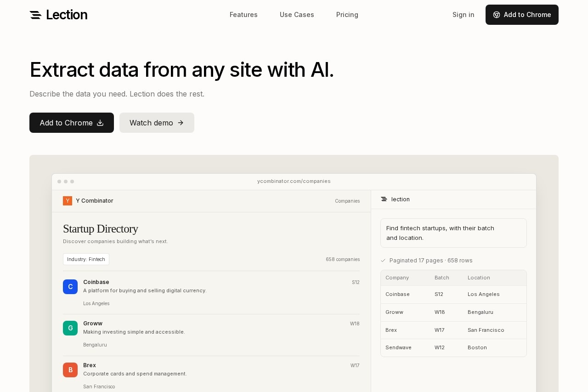The width and height of the screenshot is (588, 392).
Task: Click the '658 companies' count text
Action: (343, 259)
